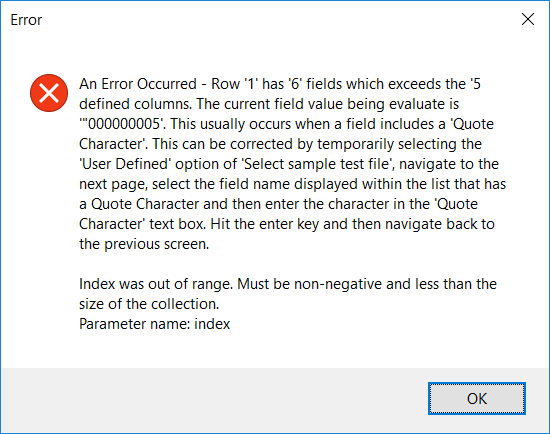Click the 'next page, select the field name' line
The image size is (550, 434).
pos(293,184)
